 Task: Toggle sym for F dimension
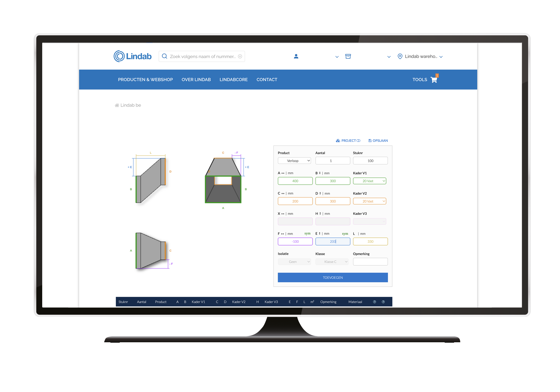click(x=307, y=234)
